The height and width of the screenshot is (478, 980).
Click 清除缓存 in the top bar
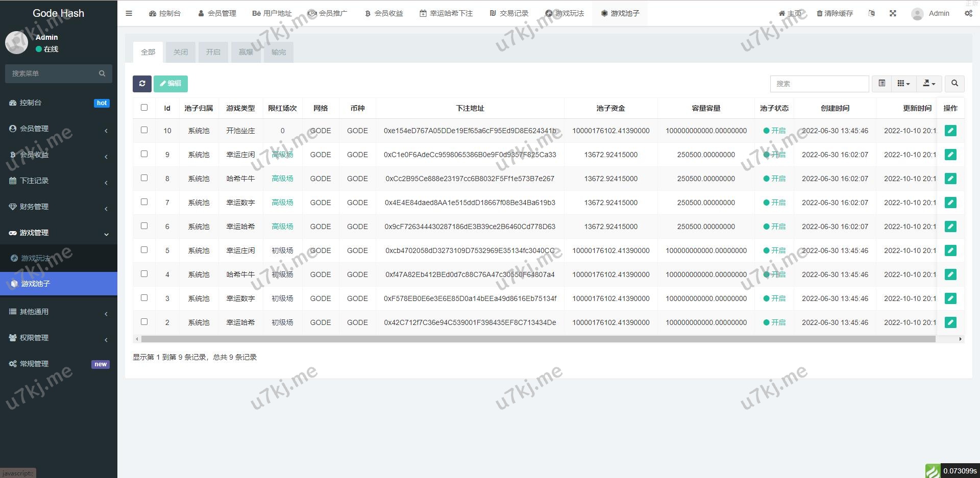[x=835, y=13]
